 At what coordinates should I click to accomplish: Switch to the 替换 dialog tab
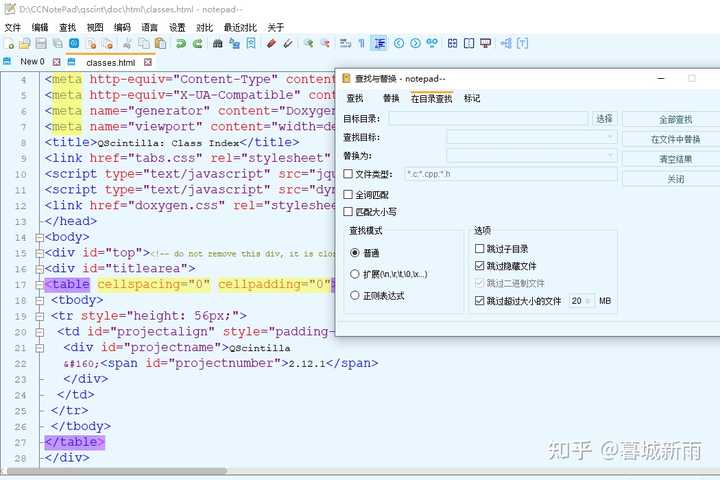pyautogui.click(x=391, y=98)
